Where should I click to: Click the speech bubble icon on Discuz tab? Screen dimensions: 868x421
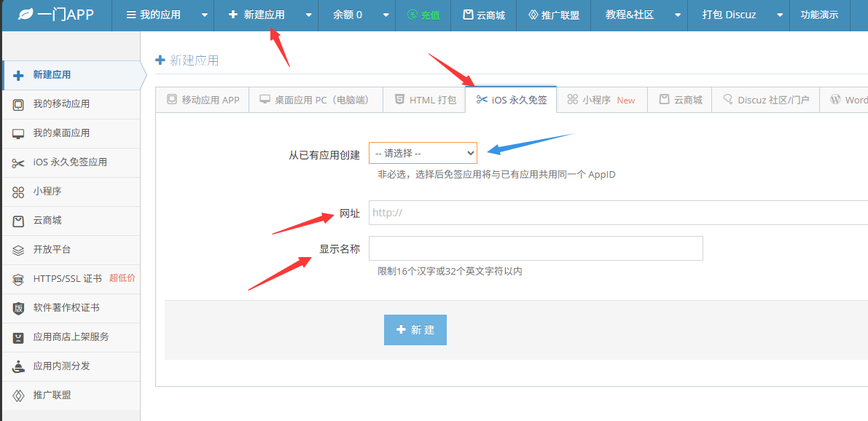[x=729, y=100]
